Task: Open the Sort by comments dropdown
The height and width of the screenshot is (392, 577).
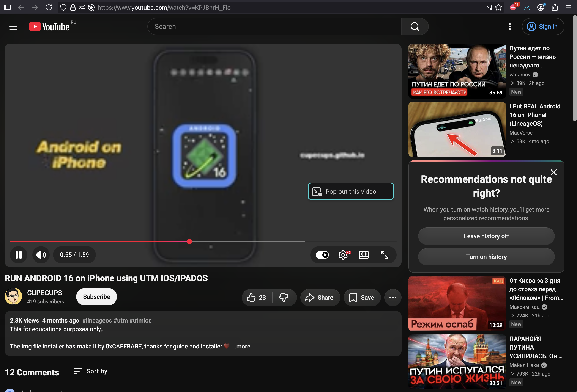Action: (91, 371)
